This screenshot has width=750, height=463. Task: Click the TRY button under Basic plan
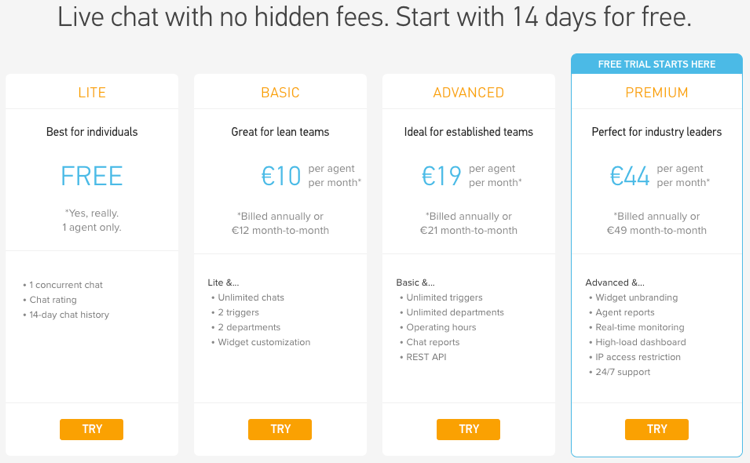click(280, 429)
